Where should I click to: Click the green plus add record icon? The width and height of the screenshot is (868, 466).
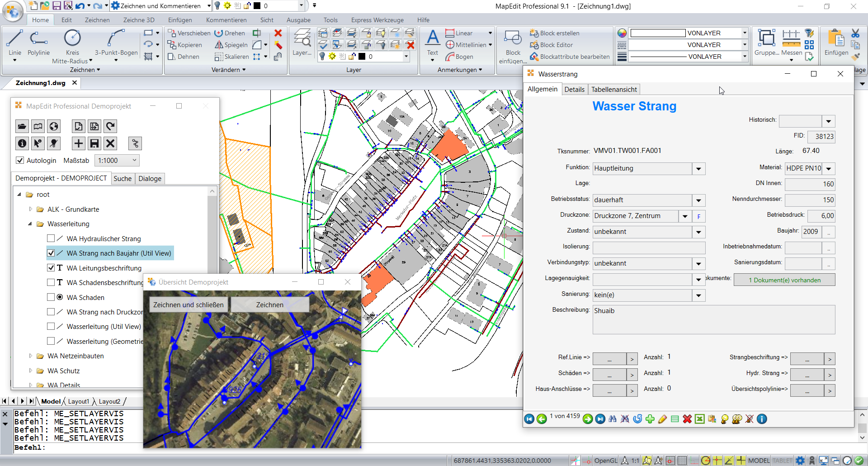tap(650, 419)
